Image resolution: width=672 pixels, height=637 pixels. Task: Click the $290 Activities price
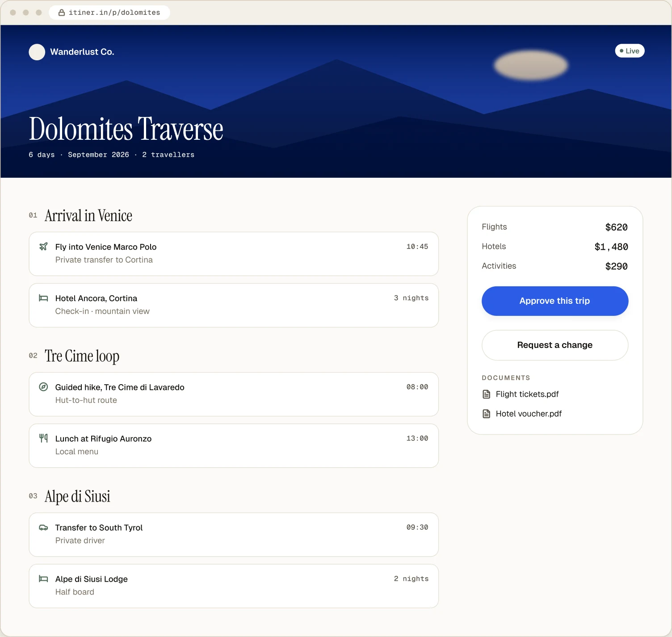[616, 267]
